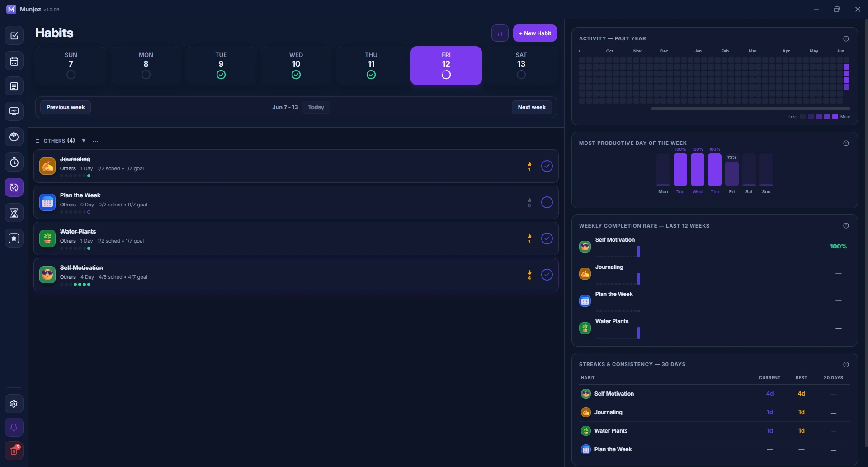Click the Water Plants habit icon
The width and height of the screenshot is (868, 467).
click(x=47, y=238)
